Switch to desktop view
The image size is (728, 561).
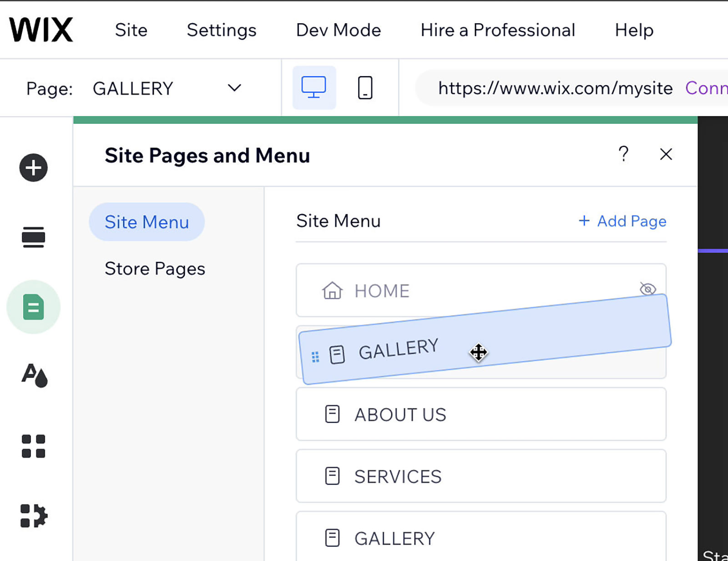[314, 87]
